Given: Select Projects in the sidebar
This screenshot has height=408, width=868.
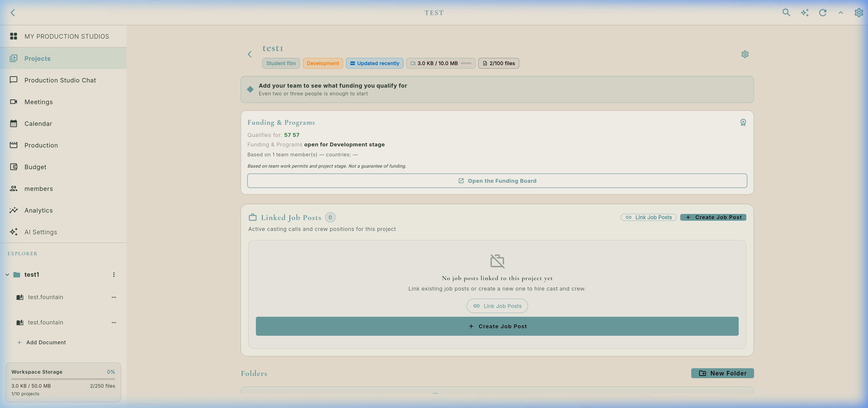Looking at the screenshot, I should [63, 58].
